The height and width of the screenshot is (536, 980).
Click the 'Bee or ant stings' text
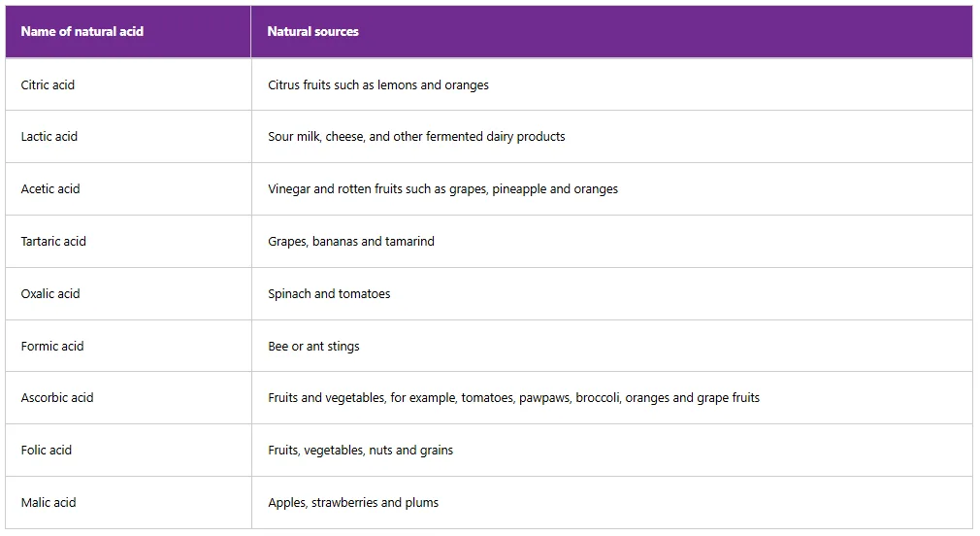click(x=313, y=347)
